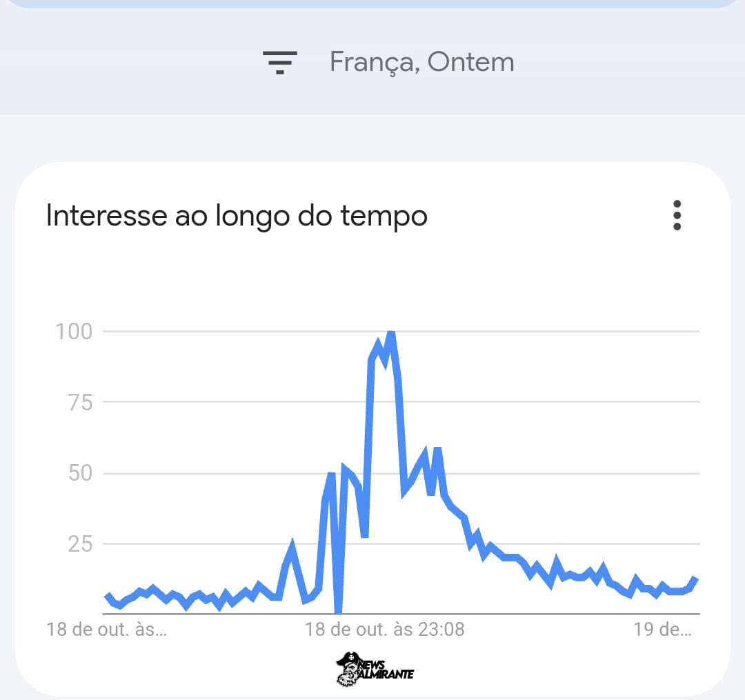Tap the truncated "19 de…" axis label
The width and height of the screenshot is (745, 700).
[x=662, y=630]
